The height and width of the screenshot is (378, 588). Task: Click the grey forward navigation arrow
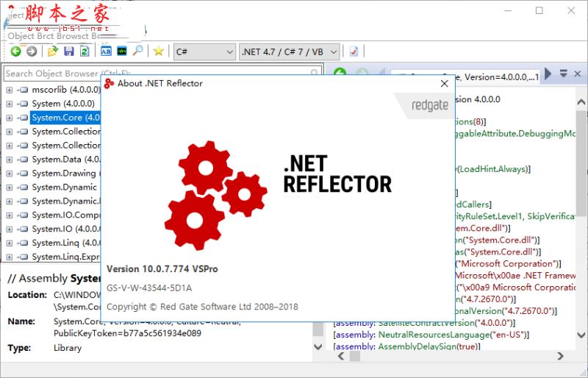point(32,51)
